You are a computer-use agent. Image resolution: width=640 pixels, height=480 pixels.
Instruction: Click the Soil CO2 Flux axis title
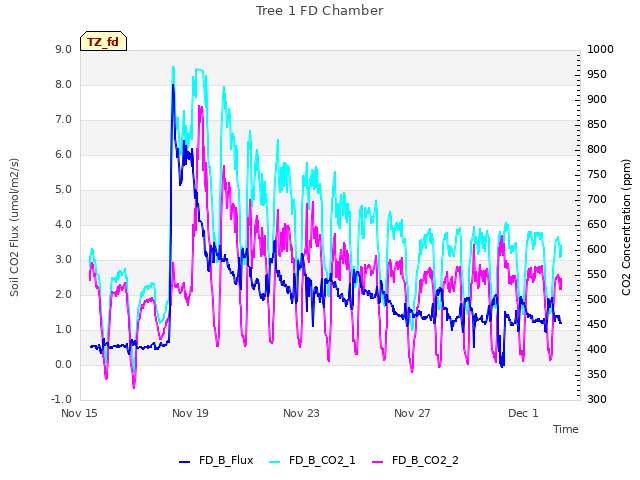point(15,227)
